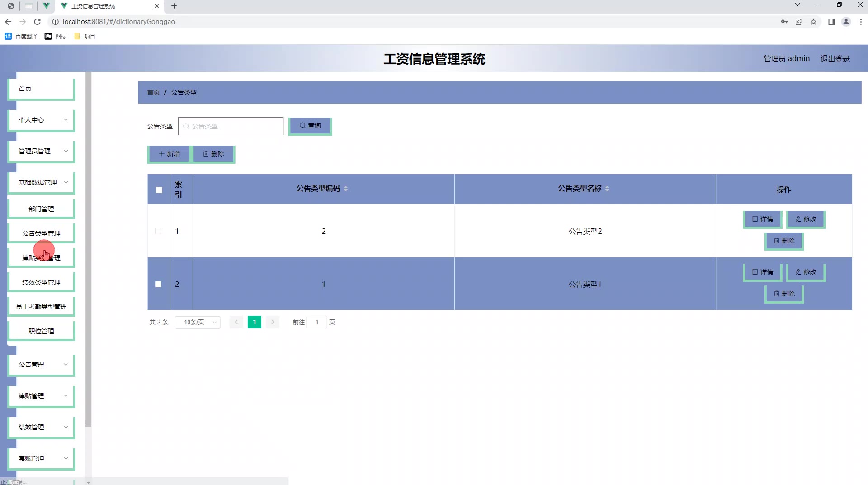This screenshot has width=868, height=485.
Task: Open a new browser tab
Action: tap(174, 6)
